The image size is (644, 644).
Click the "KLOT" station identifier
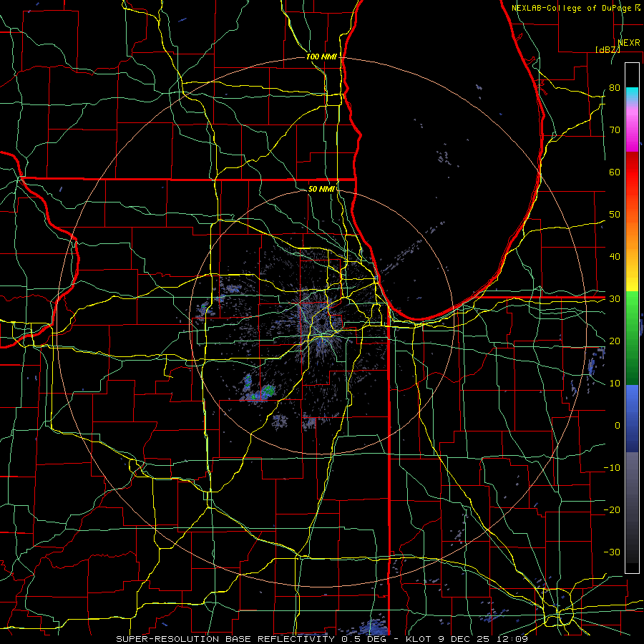(x=419, y=639)
